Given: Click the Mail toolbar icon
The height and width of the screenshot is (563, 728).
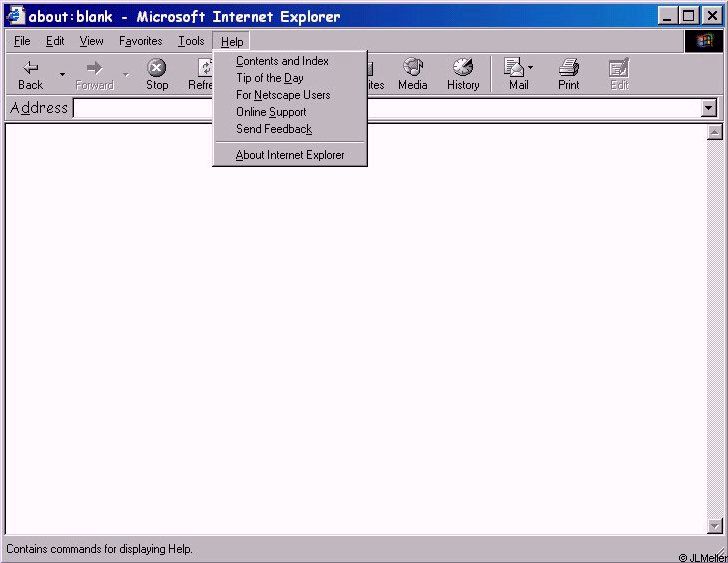Looking at the screenshot, I should coord(515,74).
